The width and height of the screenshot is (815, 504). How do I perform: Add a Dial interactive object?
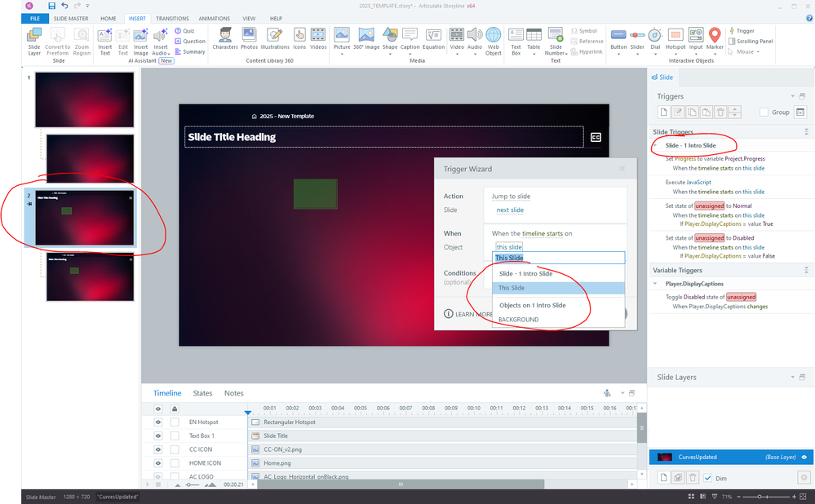655,39
